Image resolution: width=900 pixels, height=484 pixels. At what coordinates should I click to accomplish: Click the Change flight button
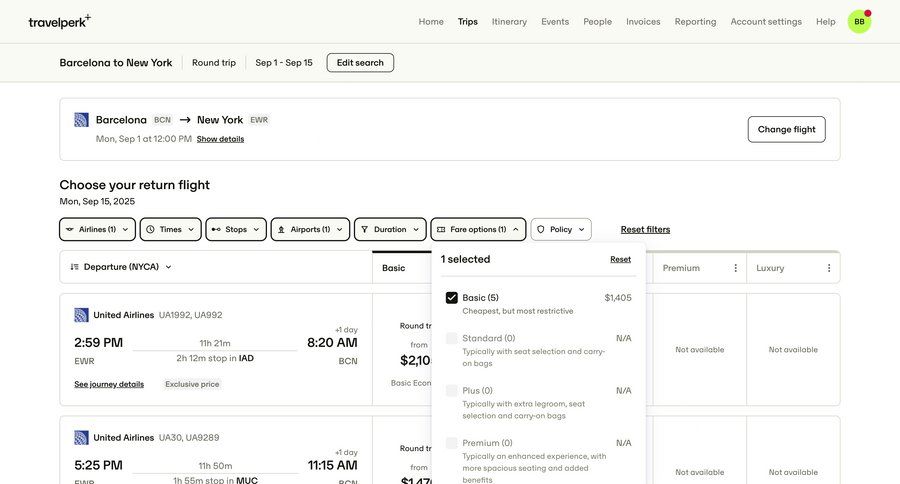pos(786,129)
